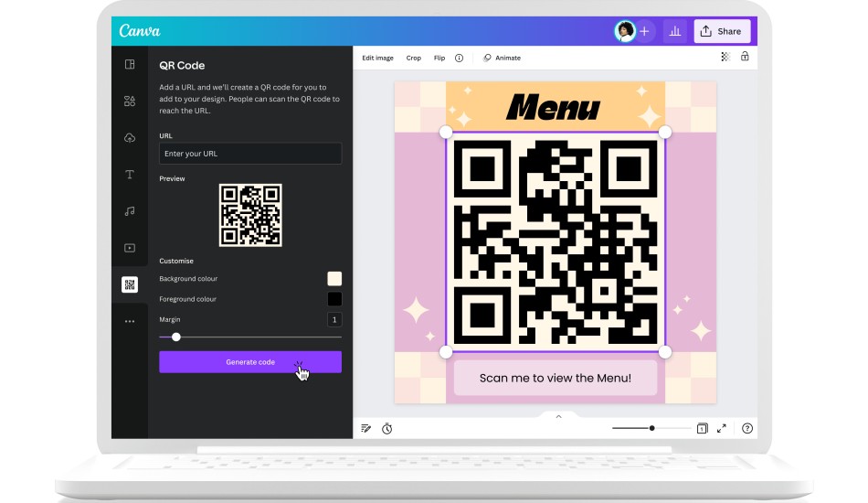The image size is (868, 503).
Task: Click the QR Code panel heading
Action: point(182,65)
